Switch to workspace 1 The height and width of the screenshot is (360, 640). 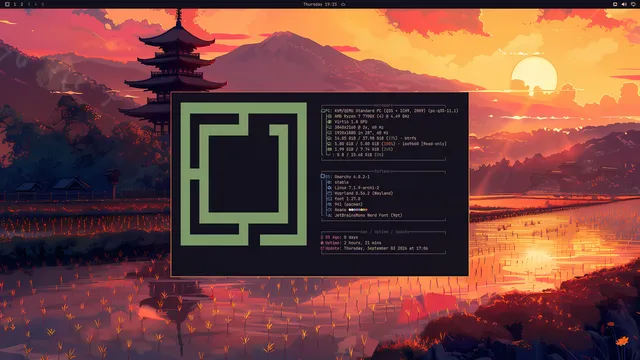15,4
